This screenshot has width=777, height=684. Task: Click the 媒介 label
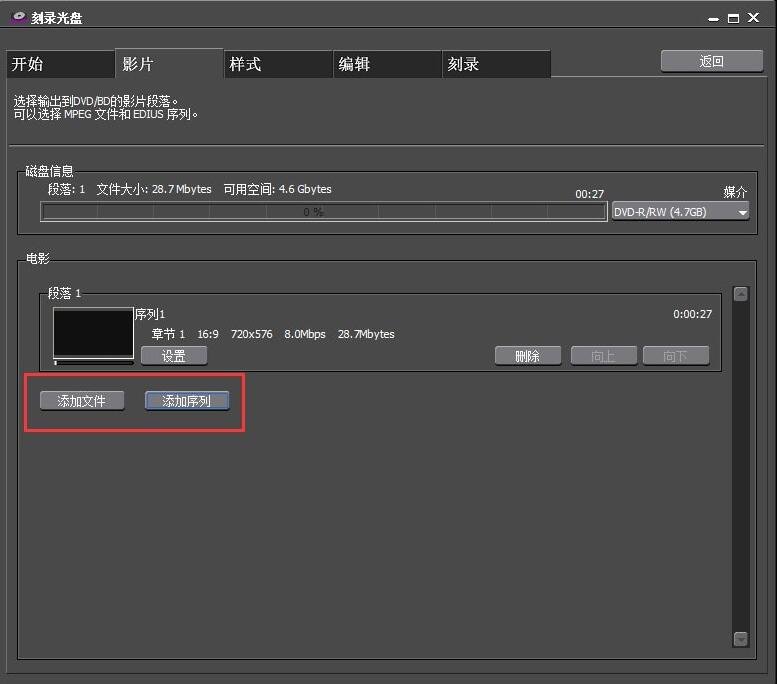(x=735, y=192)
